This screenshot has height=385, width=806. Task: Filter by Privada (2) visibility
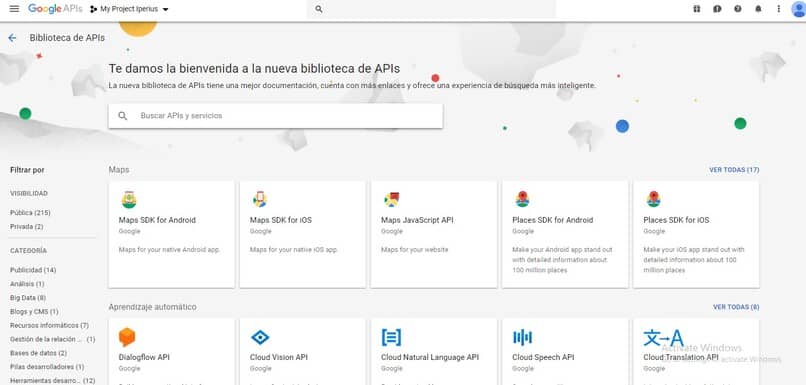click(27, 227)
